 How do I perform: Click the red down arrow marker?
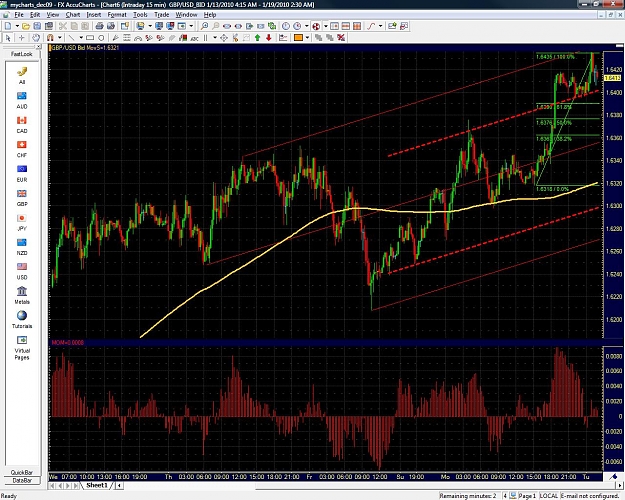[x=269, y=38]
